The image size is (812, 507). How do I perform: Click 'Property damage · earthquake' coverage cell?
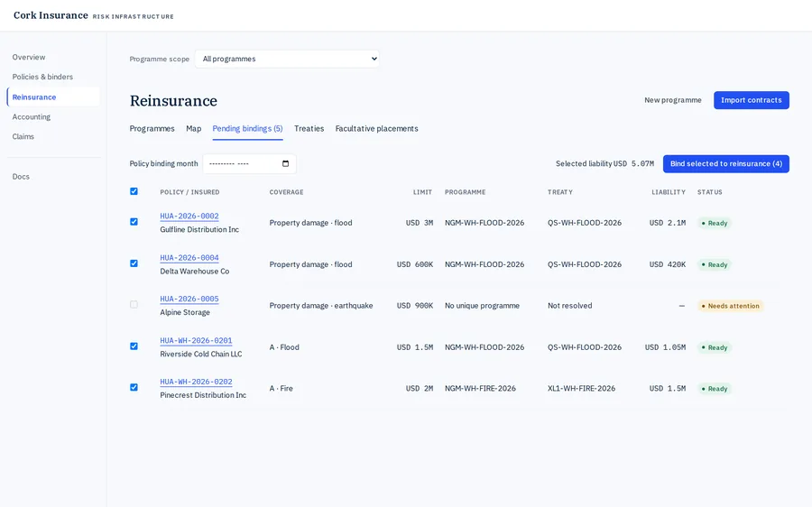coord(321,306)
